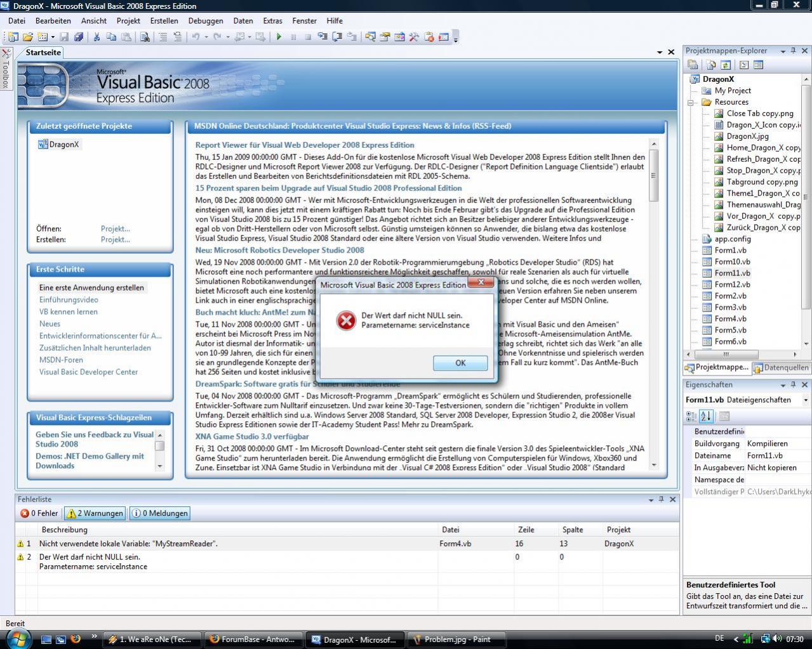
Task: Select the MyStreamReader warning row
Action: (347, 544)
